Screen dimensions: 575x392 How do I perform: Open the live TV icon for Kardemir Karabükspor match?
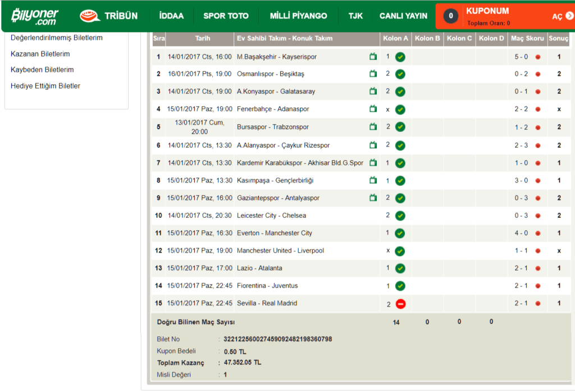coord(373,162)
